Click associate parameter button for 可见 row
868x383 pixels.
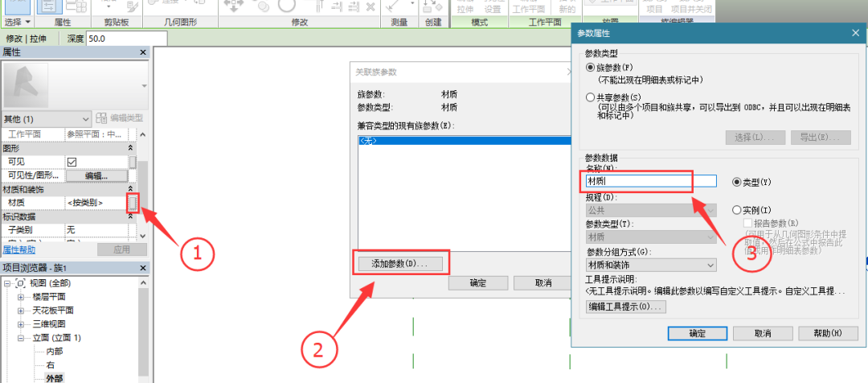coord(133,162)
